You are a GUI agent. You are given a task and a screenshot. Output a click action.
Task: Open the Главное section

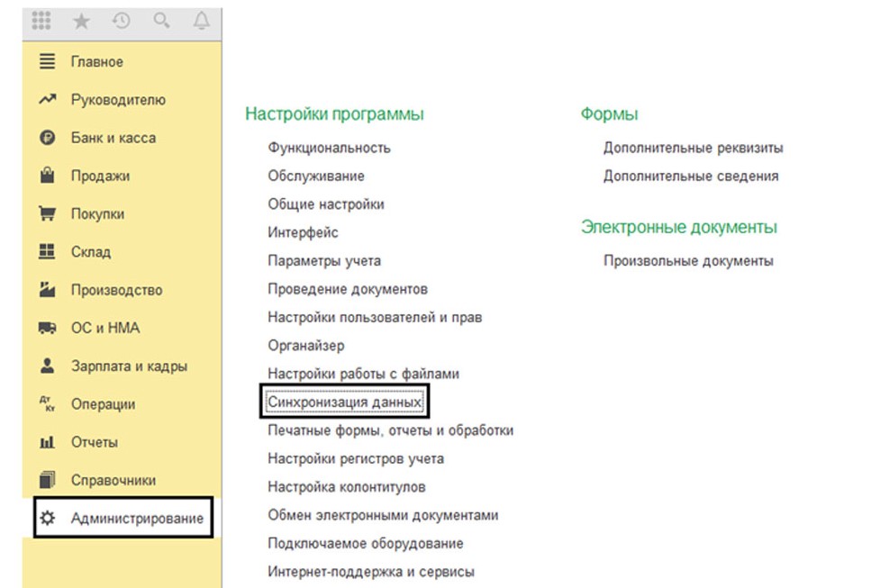(96, 62)
